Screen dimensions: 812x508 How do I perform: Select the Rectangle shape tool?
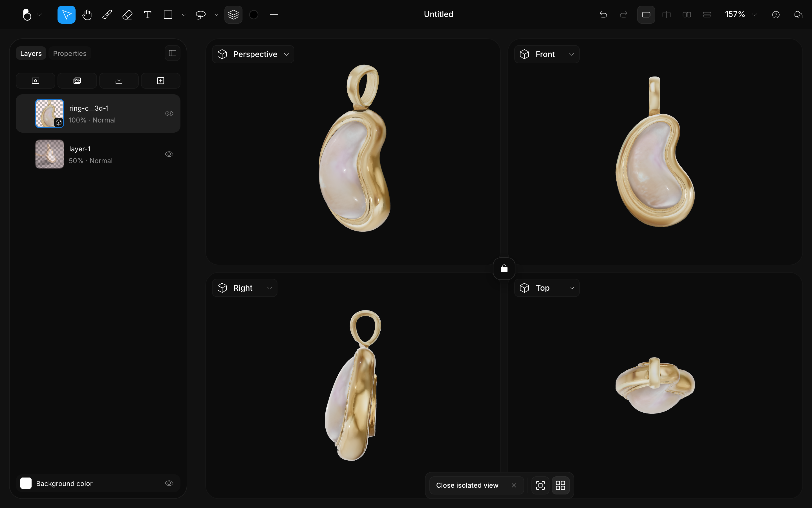(x=168, y=14)
